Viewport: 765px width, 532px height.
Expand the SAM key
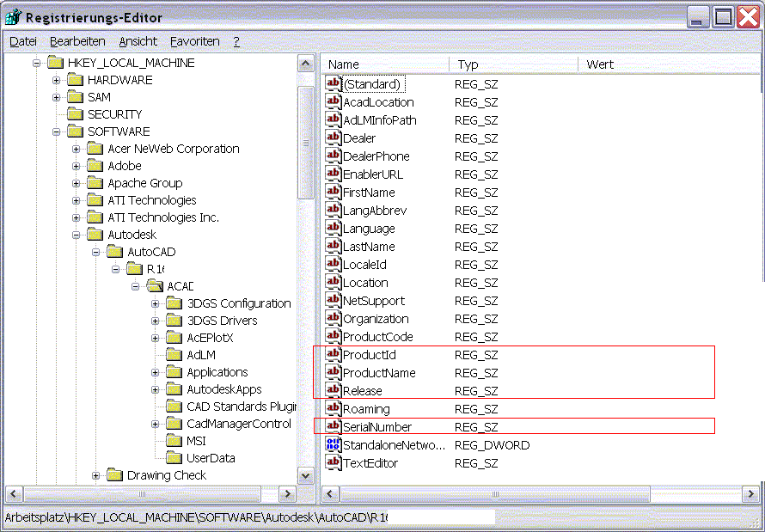click(56, 97)
